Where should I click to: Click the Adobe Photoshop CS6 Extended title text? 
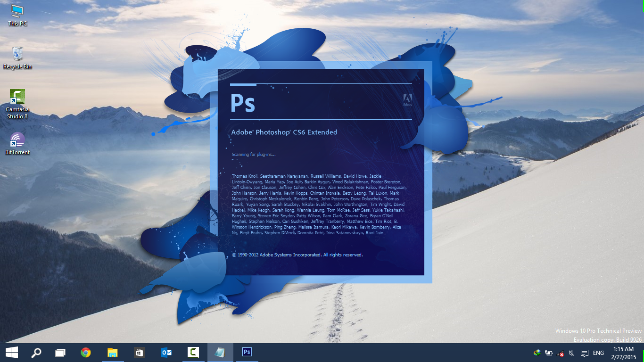(x=284, y=132)
